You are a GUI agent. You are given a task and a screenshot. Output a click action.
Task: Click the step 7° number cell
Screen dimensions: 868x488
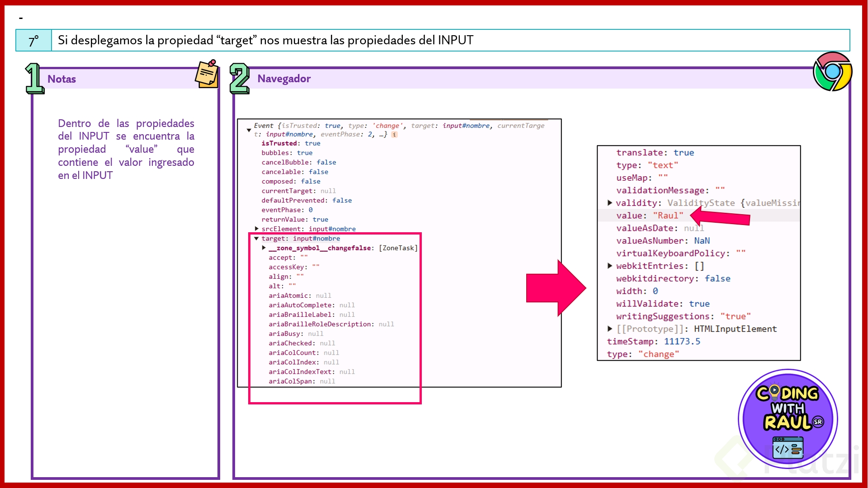click(34, 41)
